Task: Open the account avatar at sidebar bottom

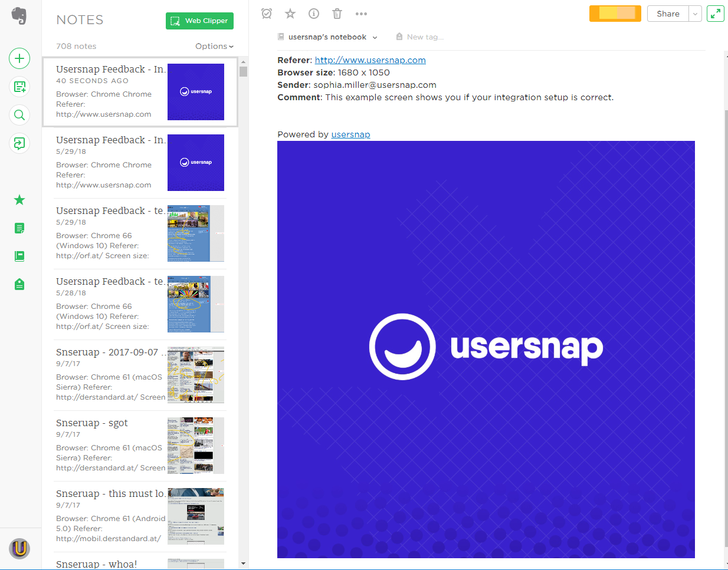Action: point(19,549)
